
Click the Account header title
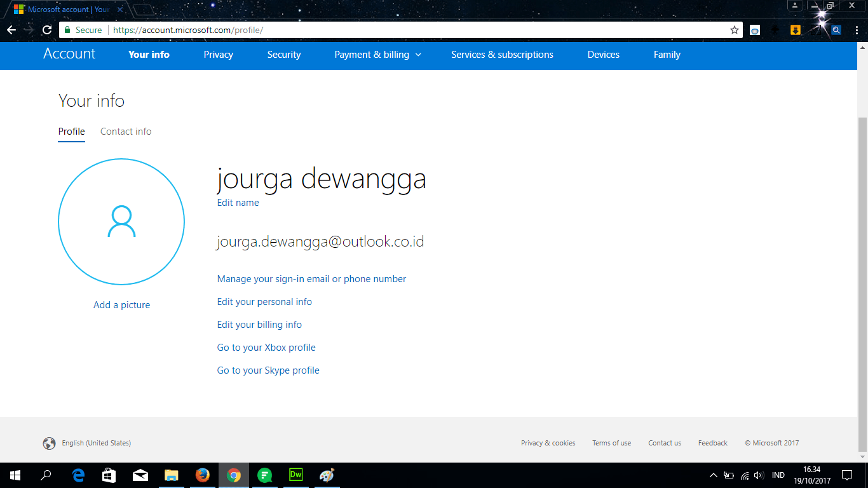[69, 54]
